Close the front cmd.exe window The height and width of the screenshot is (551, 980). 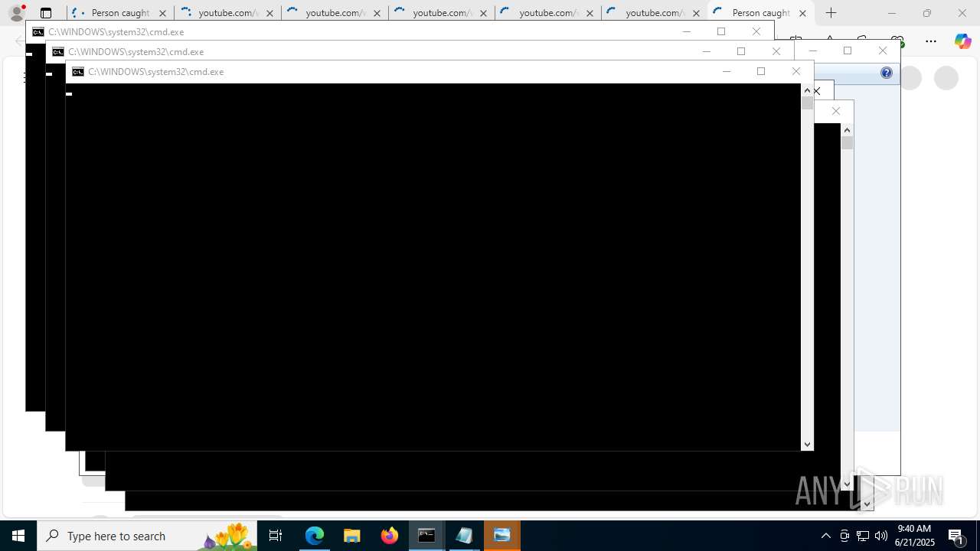pos(796,71)
